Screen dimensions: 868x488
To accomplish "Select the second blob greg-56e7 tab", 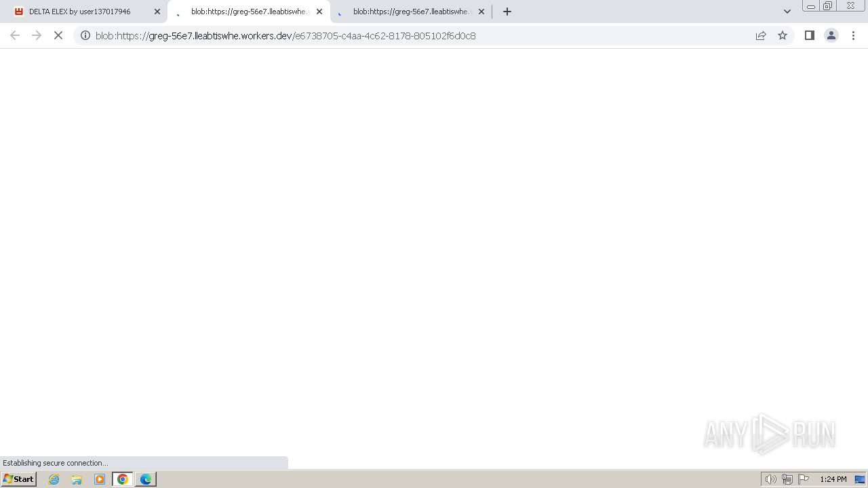I will 249,12.
